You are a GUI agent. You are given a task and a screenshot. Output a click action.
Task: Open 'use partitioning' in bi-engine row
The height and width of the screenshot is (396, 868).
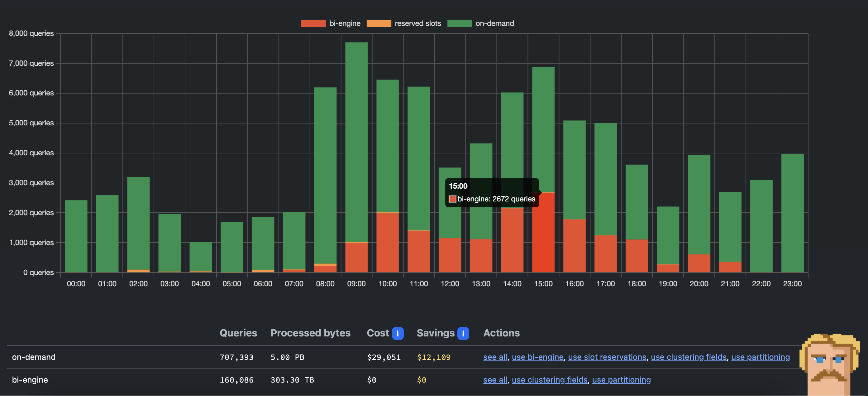pos(621,380)
